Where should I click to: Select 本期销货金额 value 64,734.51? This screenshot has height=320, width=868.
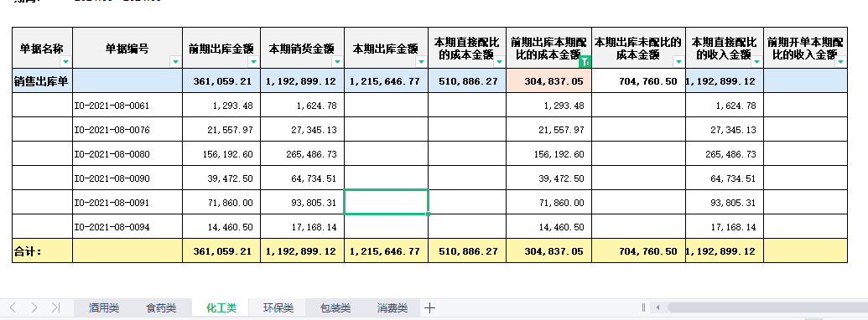302,178
